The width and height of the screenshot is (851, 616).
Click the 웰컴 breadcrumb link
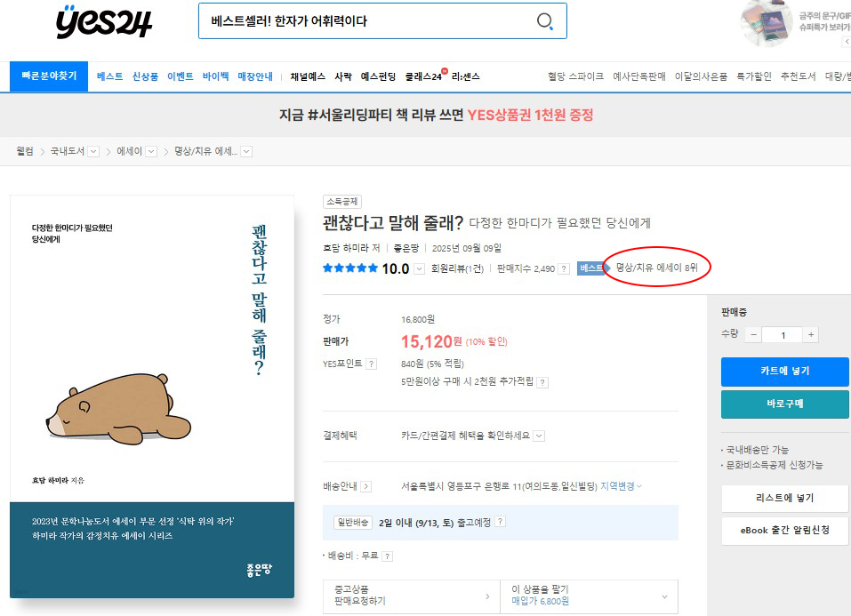click(x=25, y=151)
